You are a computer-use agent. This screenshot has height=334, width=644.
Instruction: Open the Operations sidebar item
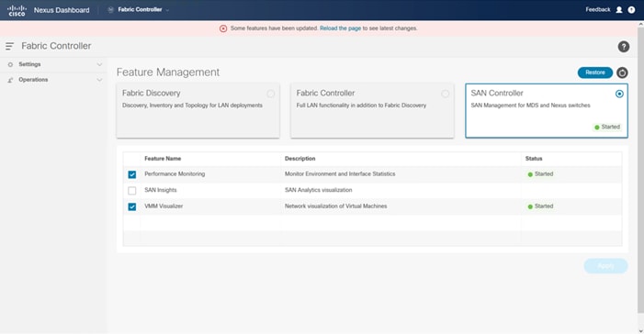click(x=53, y=80)
